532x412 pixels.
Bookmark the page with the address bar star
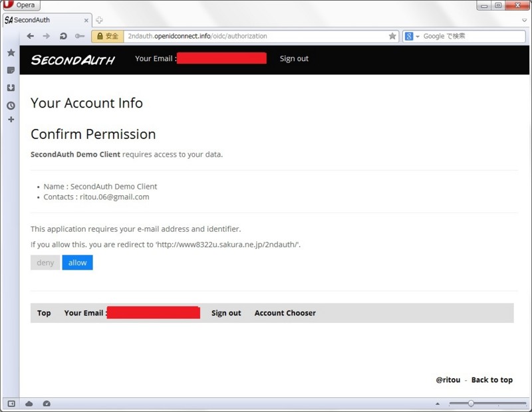[x=392, y=36]
